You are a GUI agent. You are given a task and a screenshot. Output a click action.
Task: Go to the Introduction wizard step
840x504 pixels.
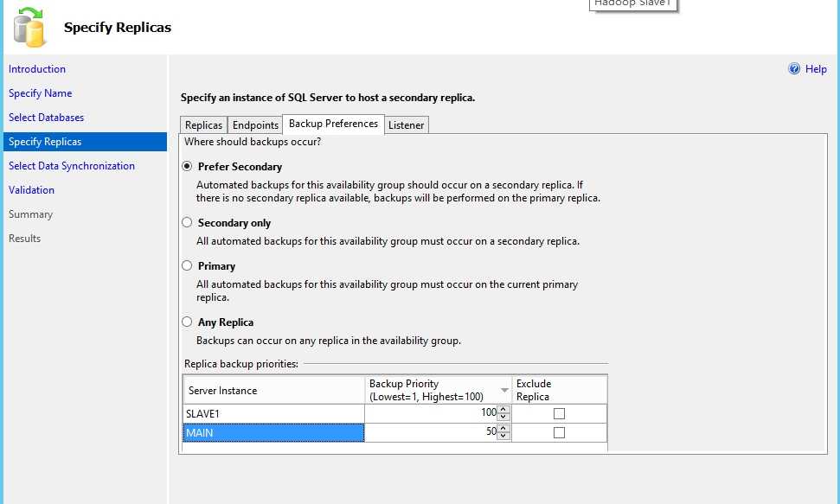coord(37,69)
